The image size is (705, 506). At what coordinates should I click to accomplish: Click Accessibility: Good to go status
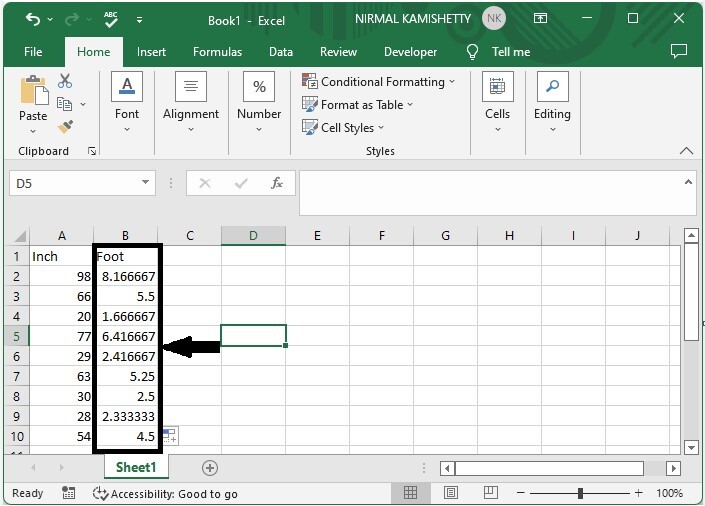pyautogui.click(x=165, y=493)
